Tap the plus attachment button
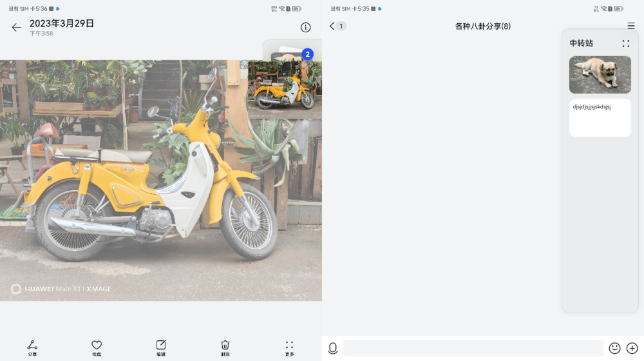 pyautogui.click(x=632, y=348)
